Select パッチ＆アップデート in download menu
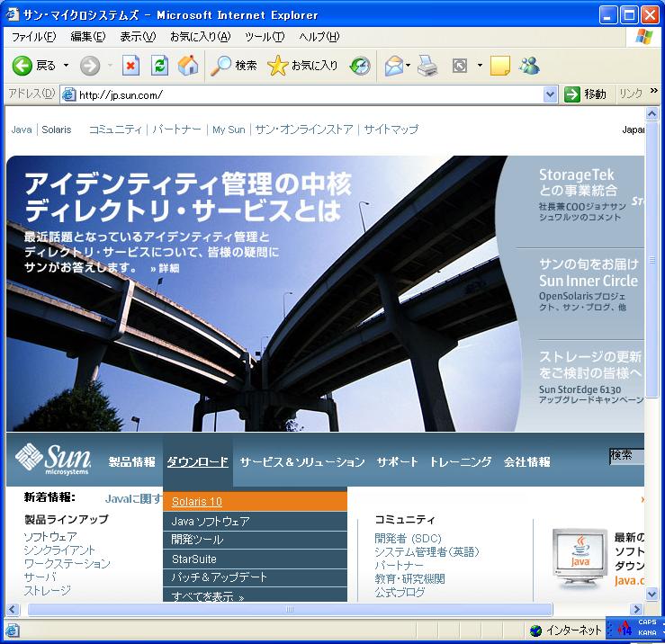 tap(255, 577)
